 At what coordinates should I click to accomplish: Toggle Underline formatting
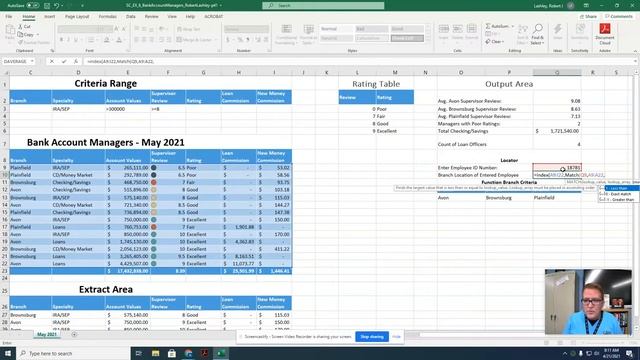pyautogui.click(x=76, y=40)
